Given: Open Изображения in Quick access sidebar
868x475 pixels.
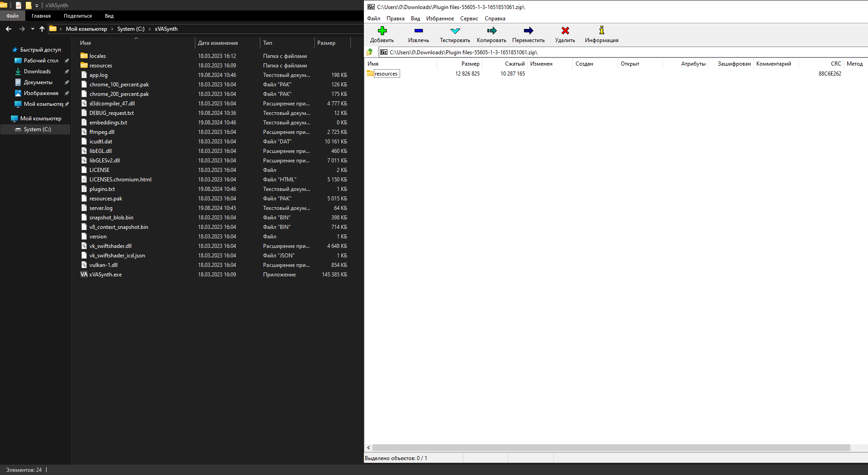Looking at the screenshot, I should click(41, 93).
